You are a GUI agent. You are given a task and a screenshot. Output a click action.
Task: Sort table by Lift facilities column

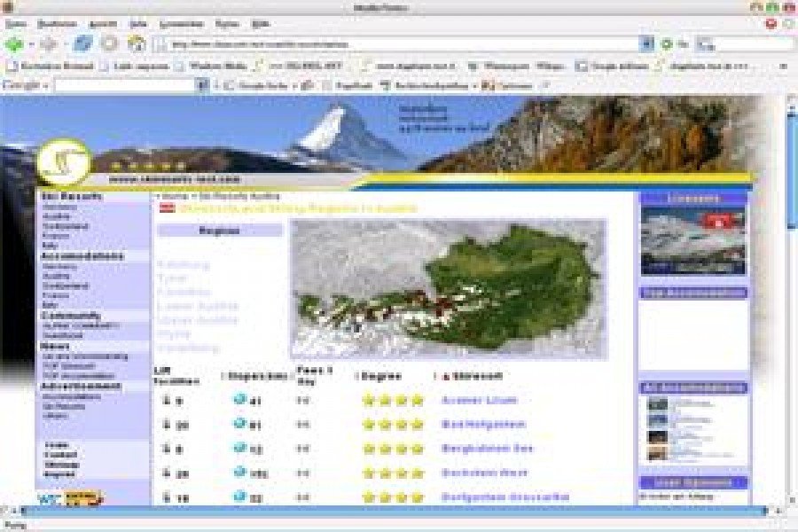coord(176,376)
